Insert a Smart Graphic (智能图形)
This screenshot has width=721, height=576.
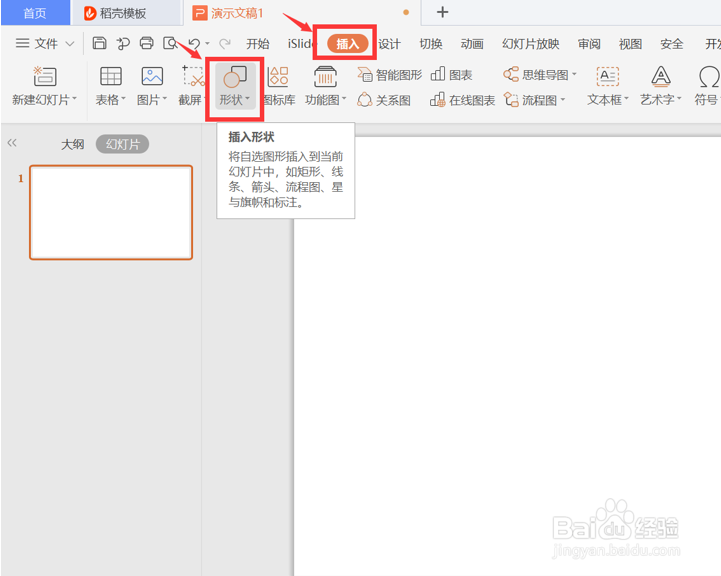390,74
